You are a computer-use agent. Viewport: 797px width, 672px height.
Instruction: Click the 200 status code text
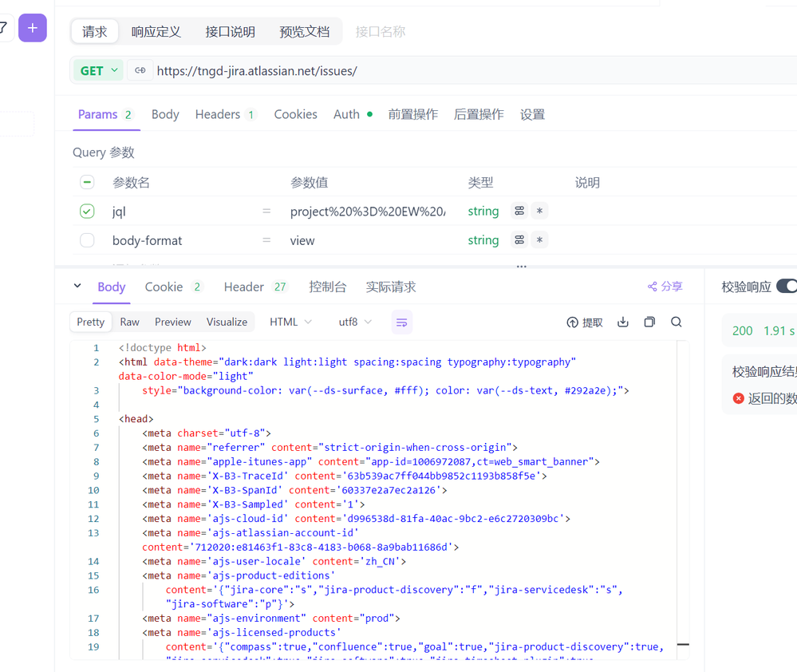(x=742, y=330)
